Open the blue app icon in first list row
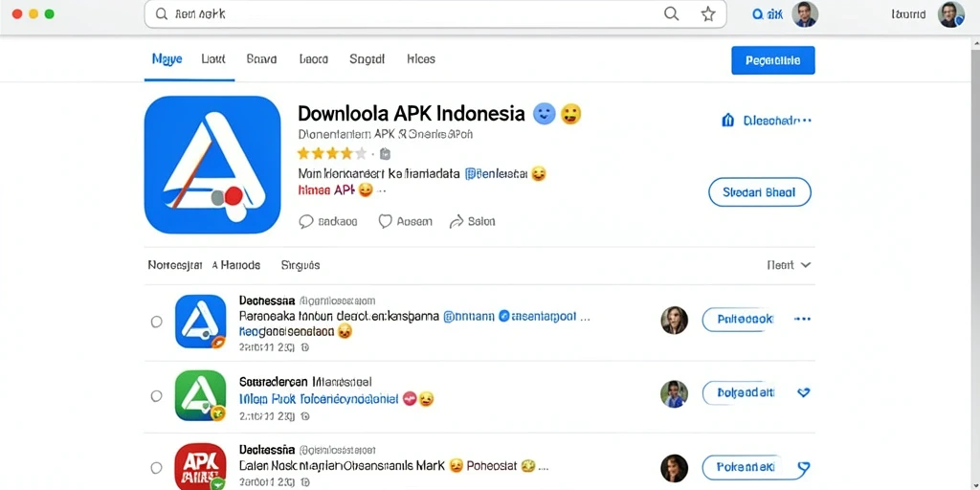 tap(201, 322)
